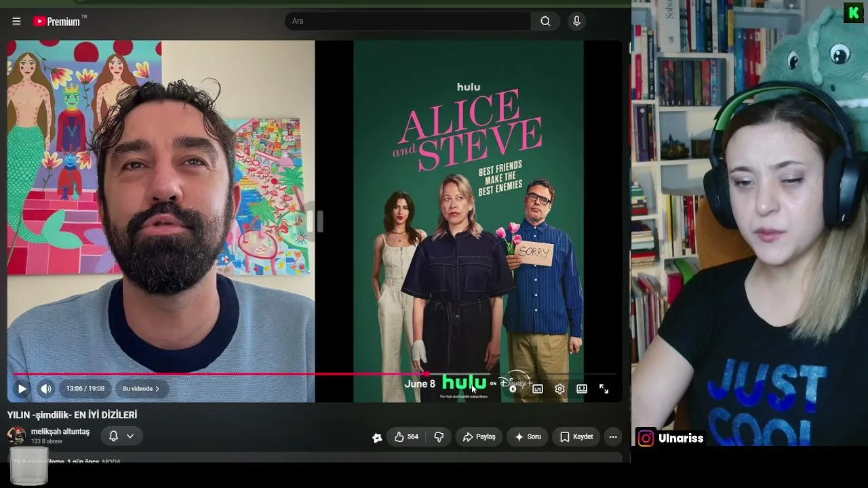The image size is (868, 488).
Task: Save the video with Kaydet
Action: (x=576, y=437)
